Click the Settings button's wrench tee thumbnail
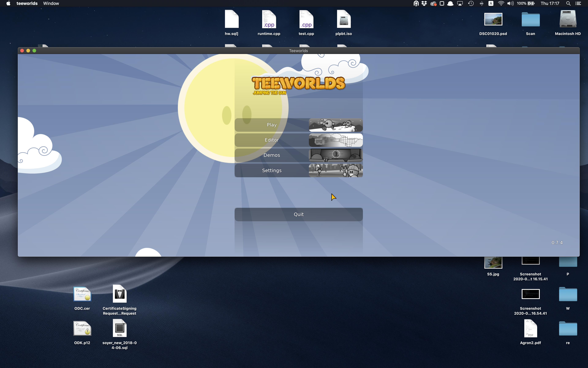The image size is (588, 368). click(336, 170)
